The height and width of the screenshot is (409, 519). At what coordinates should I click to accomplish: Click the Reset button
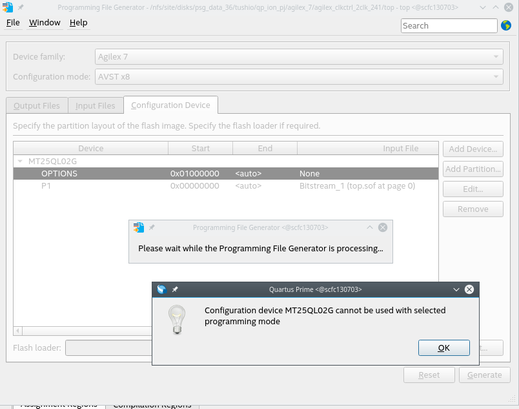tap(429, 375)
